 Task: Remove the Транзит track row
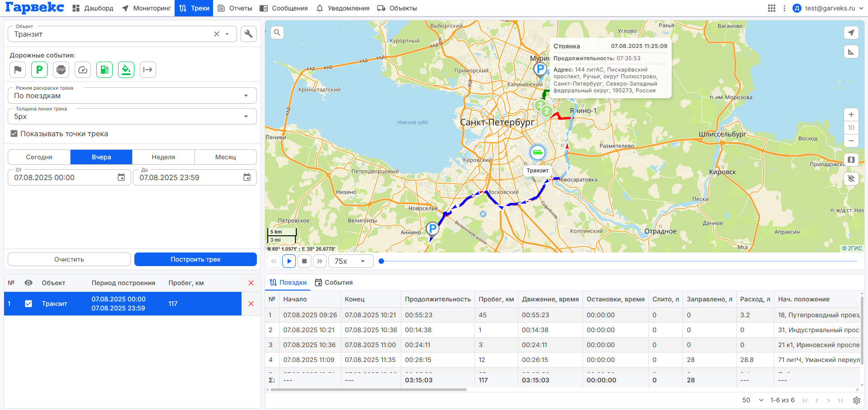click(x=251, y=304)
